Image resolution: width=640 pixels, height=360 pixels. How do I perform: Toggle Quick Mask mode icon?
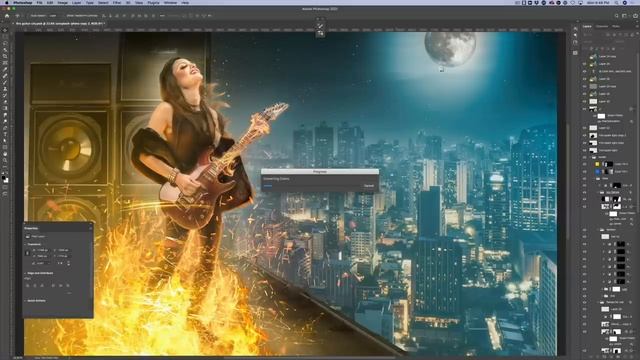click(x=5, y=188)
